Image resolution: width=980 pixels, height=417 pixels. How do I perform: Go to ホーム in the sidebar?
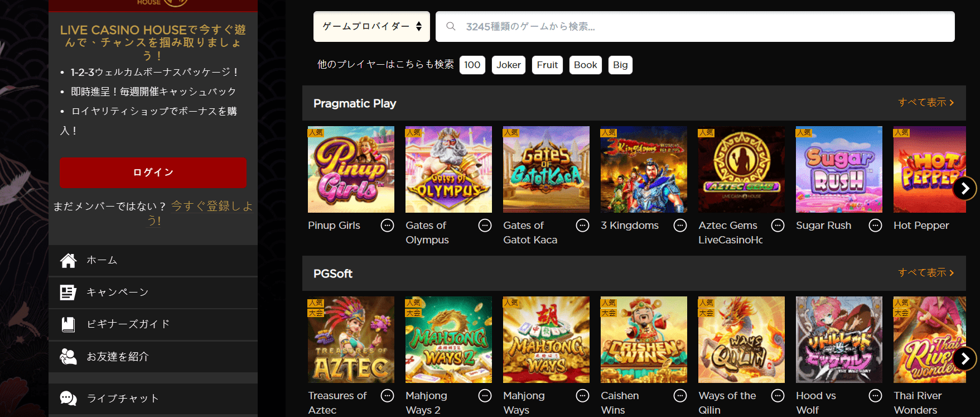153,260
